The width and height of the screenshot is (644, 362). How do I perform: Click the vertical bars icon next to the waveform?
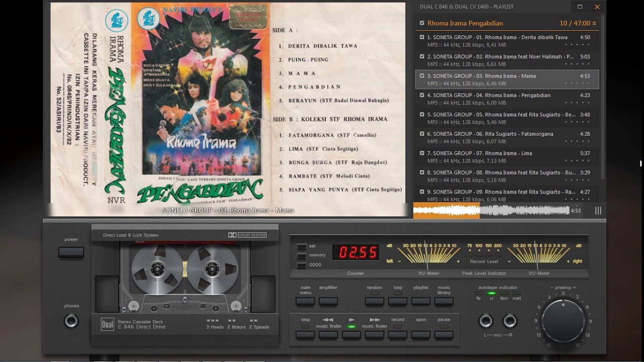pyautogui.click(x=598, y=211)
